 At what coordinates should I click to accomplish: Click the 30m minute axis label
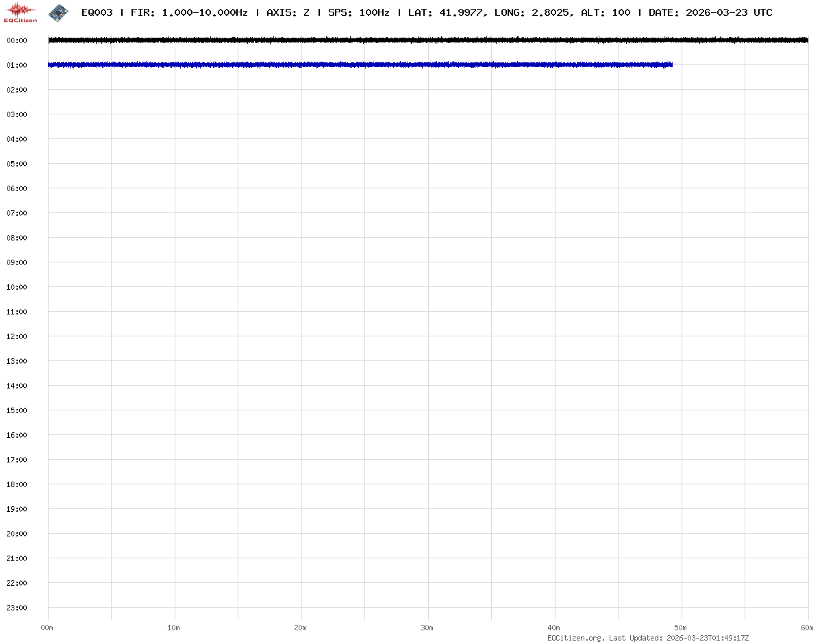click(x=427, y=628)
